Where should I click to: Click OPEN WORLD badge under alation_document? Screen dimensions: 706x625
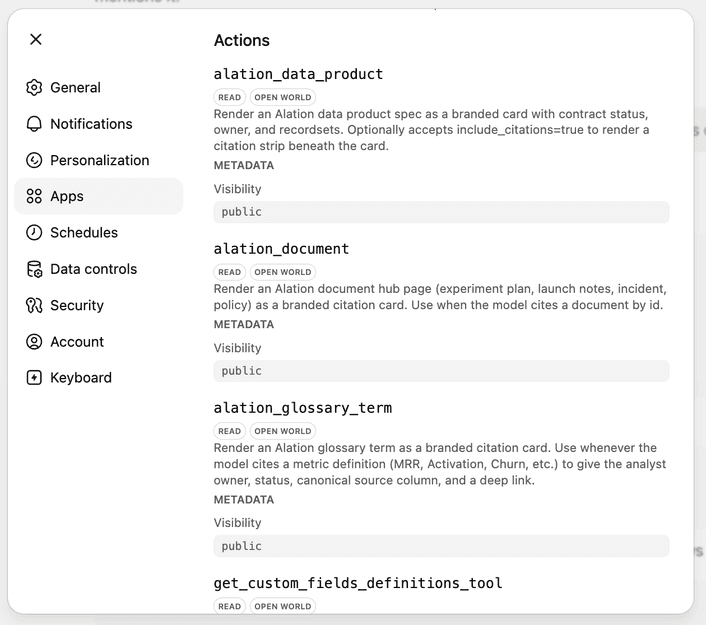283,272
